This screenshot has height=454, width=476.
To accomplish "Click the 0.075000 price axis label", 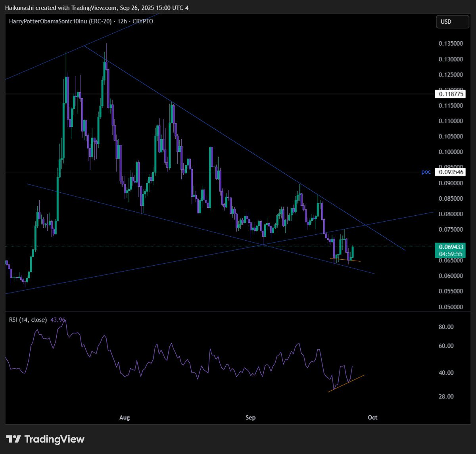I will (451, 230).
